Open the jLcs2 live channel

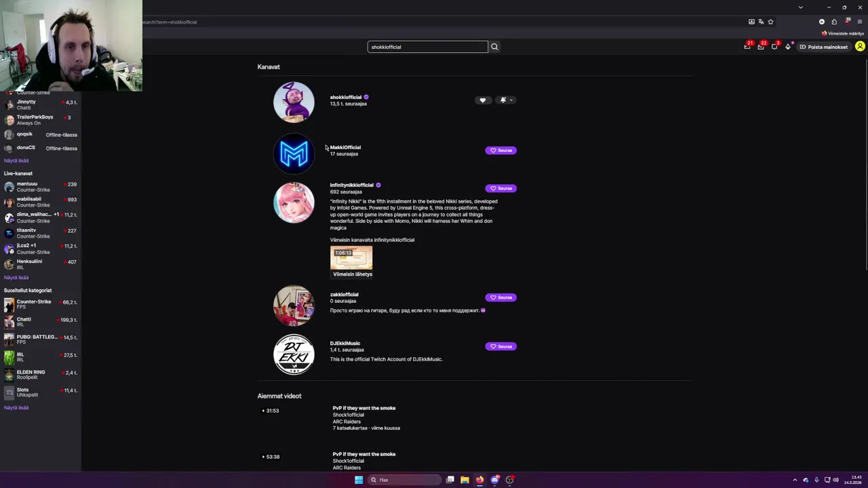click(41, 249)
